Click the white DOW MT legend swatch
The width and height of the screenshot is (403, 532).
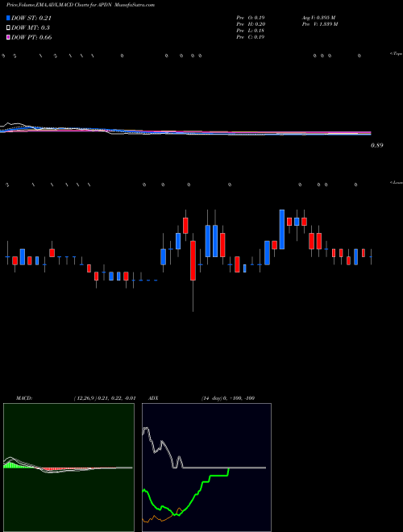[8, 27]
